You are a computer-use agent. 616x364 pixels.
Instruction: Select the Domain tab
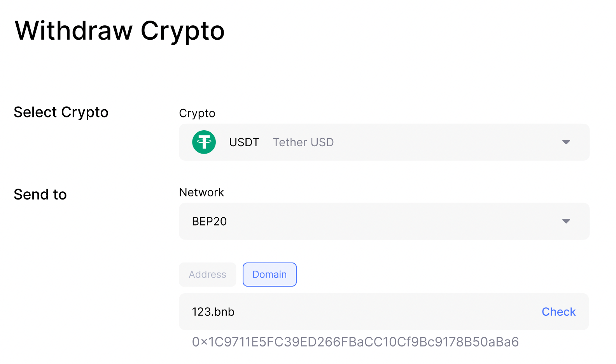(269, 275)
